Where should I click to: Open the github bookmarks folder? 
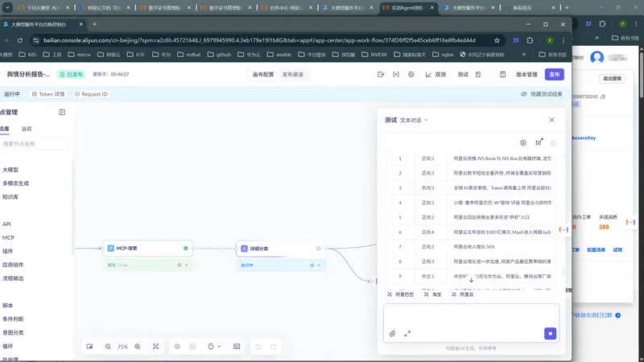(219, 54)
